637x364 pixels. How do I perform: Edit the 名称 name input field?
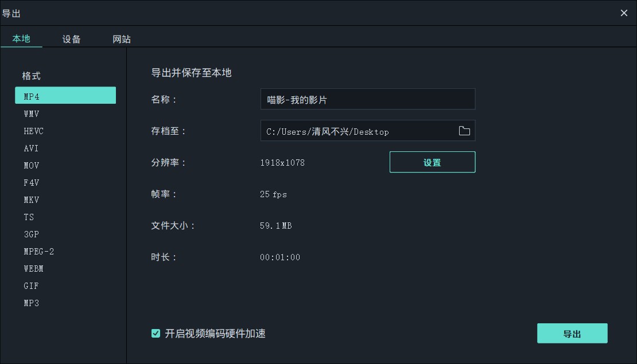368,99
